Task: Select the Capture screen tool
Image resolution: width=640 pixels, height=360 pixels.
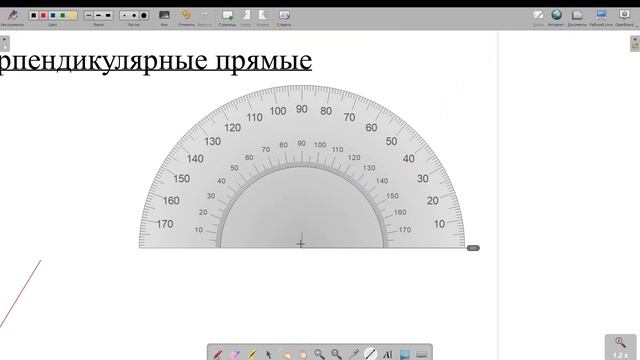Action: click(x=404, y=354)
